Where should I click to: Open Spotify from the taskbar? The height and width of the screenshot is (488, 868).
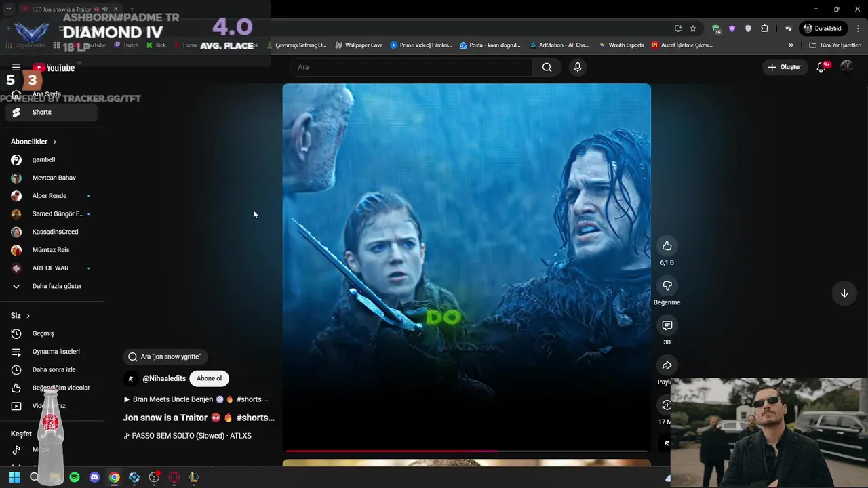click(75, 477)
